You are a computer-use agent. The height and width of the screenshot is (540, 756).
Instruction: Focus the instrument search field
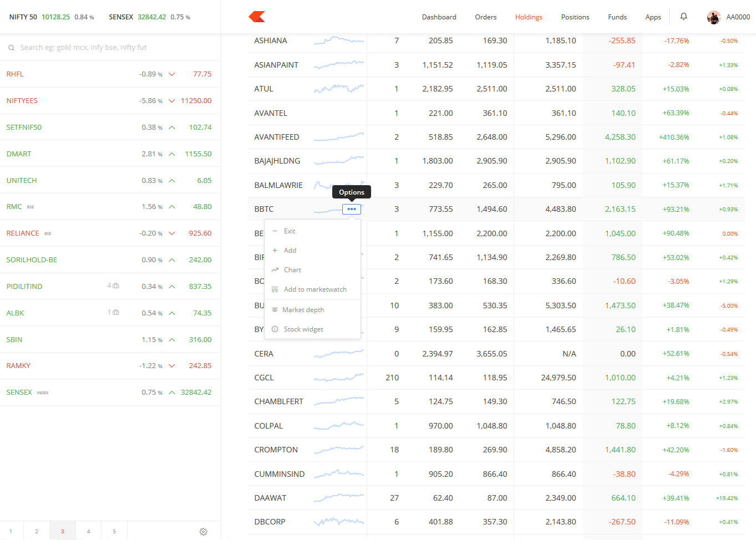(x=110, y=48)
